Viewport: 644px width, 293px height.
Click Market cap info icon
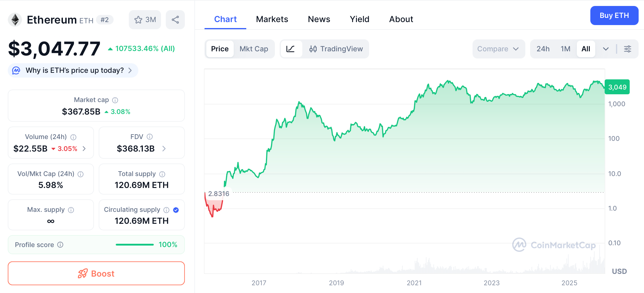pyautogui.click(x=115, y=100)
